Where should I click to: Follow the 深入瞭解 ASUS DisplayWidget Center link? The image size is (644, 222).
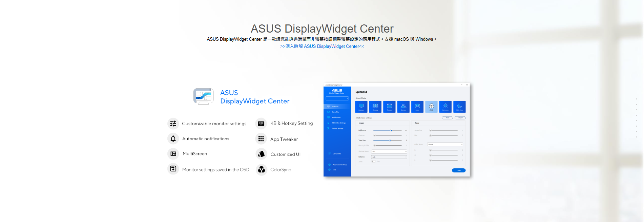[x=322, y=47]
